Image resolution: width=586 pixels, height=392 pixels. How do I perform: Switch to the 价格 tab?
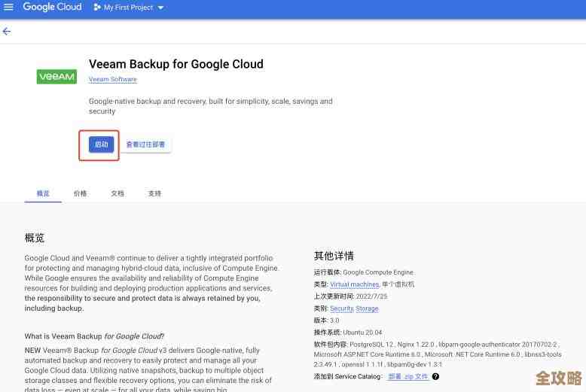80,193
